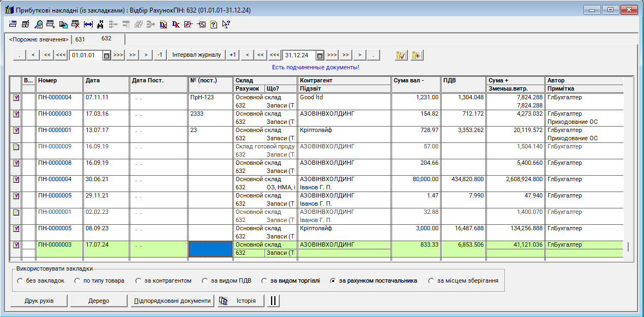The height and width of the screenshot is (317, 644).
Task: Click the start date field 01.01.01
Action: click(x=86, y=55)
